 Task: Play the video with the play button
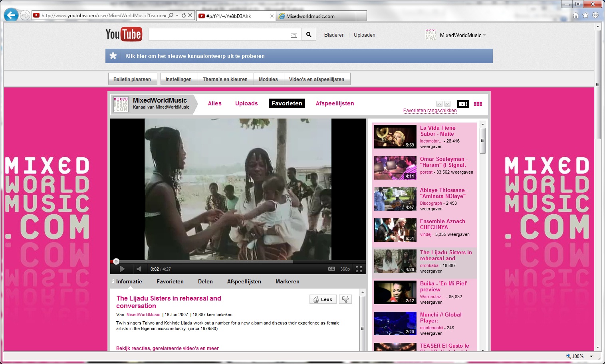122,269
